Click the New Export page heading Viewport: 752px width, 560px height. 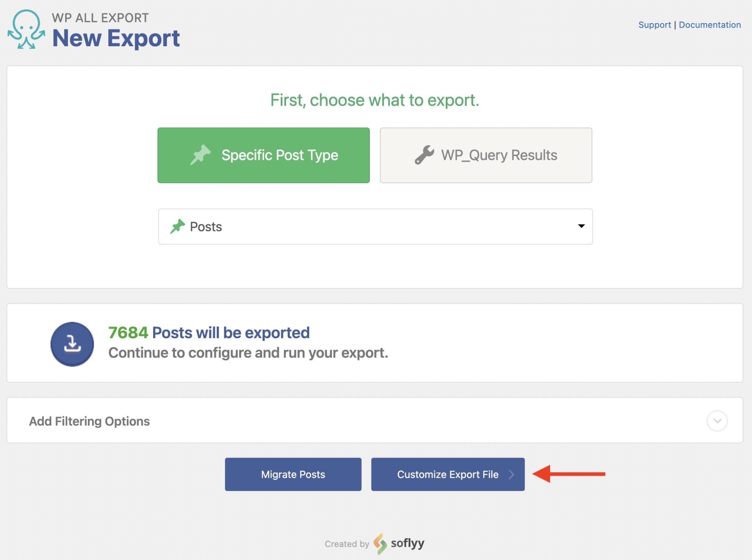(117, 38)
